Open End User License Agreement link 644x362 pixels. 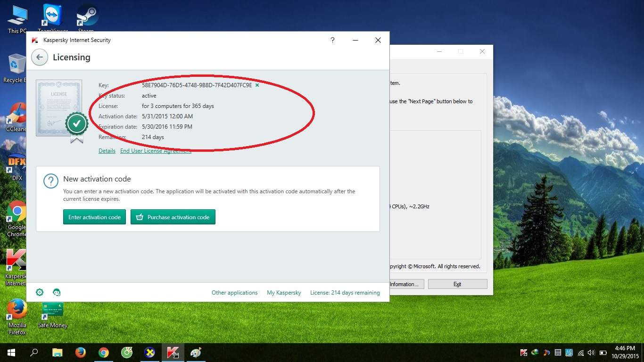click(x=156, y=151)
